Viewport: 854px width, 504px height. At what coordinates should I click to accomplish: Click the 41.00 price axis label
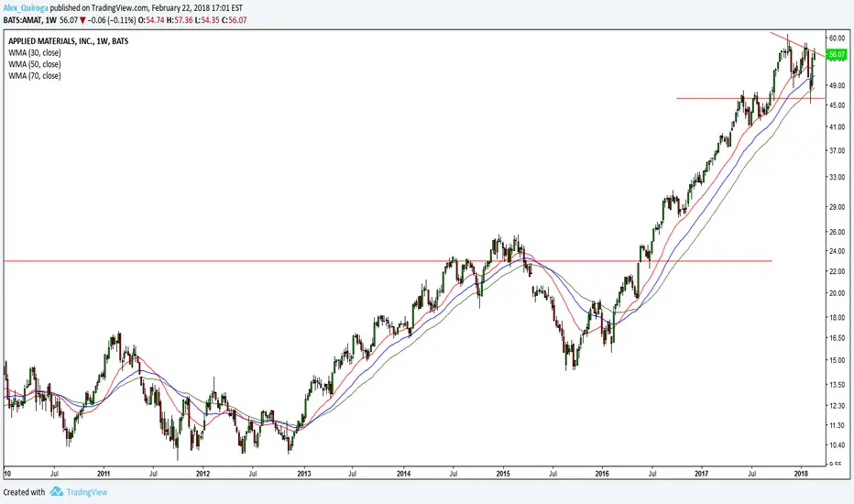[836, 127]
